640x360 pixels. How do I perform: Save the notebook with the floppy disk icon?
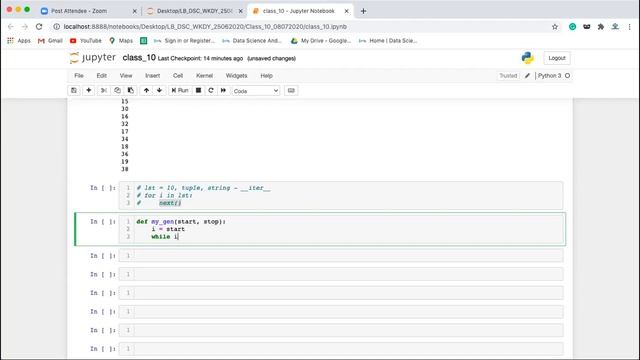coord(74,91)
